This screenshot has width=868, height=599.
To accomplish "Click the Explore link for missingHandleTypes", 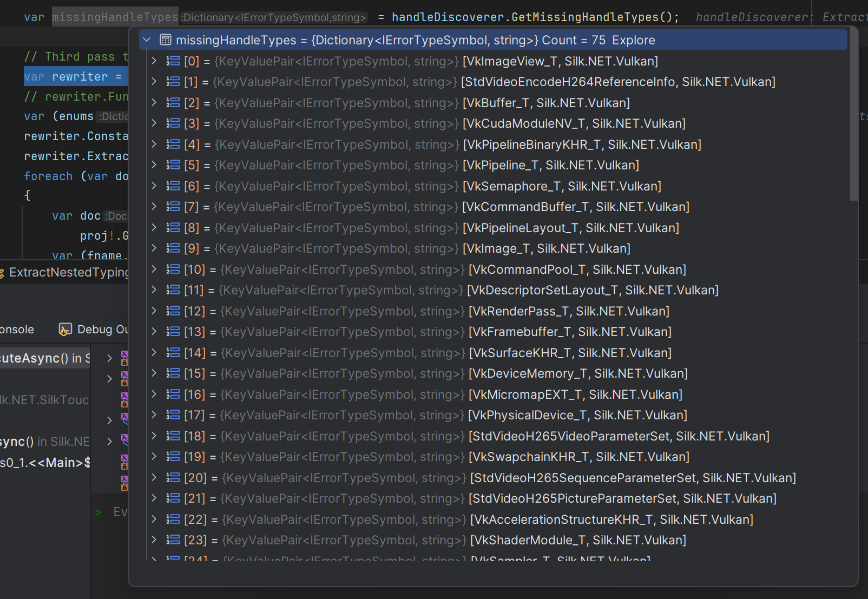I will pos(634,40).
